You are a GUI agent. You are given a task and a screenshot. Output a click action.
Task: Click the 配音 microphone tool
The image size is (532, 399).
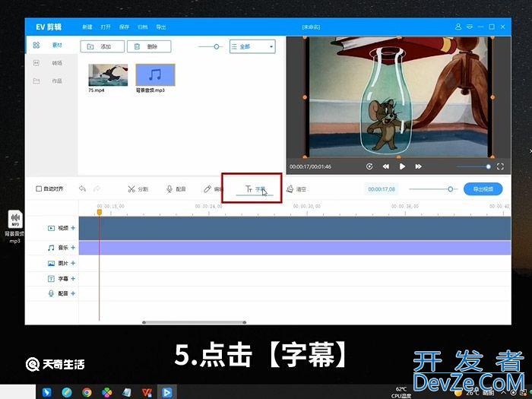[176, 189]
